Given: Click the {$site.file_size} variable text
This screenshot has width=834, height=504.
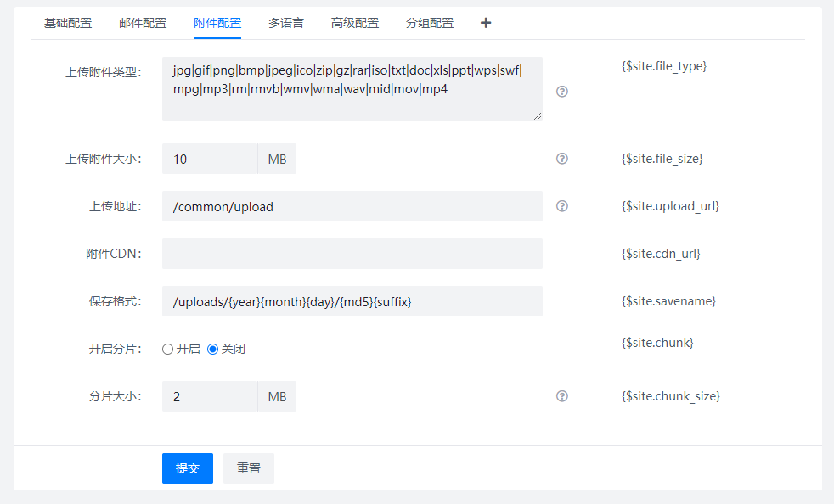Looking at the screenshot, I should [x=662, y=159].
